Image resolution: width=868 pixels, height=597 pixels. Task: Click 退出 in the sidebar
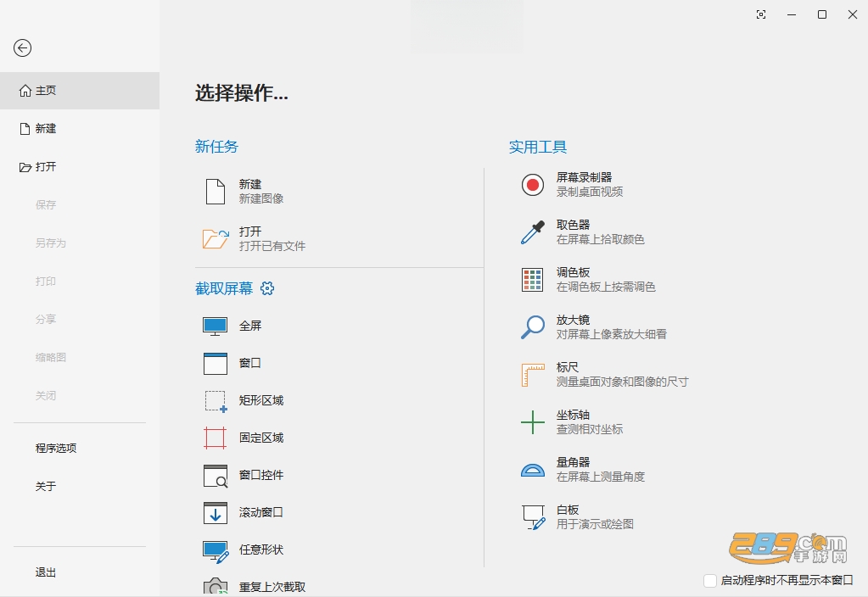click(46, 572)
